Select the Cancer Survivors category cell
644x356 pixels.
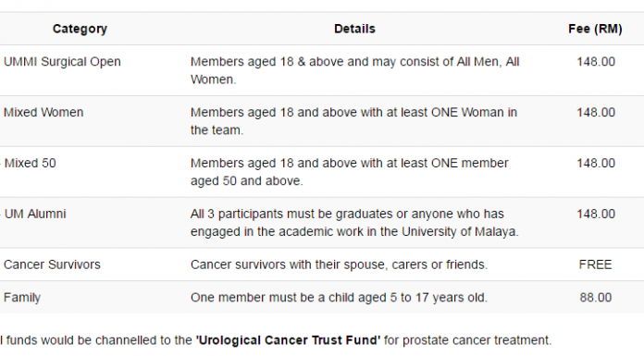(x=52, y=264)
